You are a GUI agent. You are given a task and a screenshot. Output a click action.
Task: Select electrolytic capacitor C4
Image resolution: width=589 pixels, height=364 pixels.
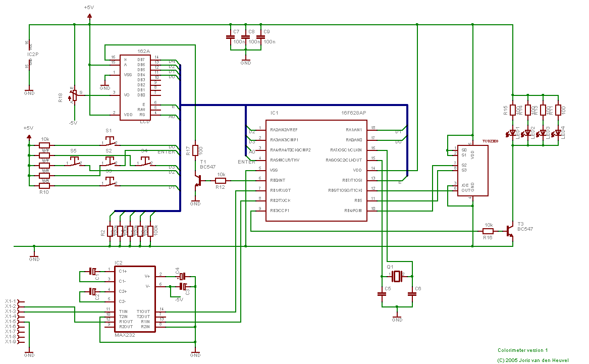tap(182, 277)
